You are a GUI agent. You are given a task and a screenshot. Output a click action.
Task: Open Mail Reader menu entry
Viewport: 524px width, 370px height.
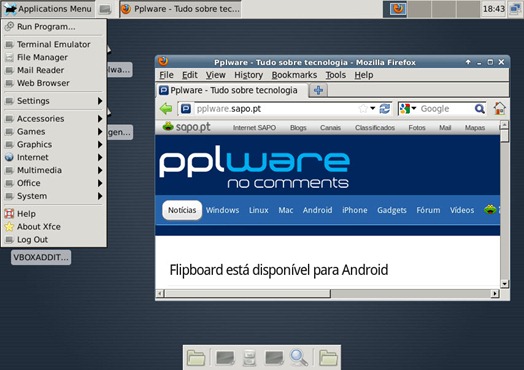point(54,70)
